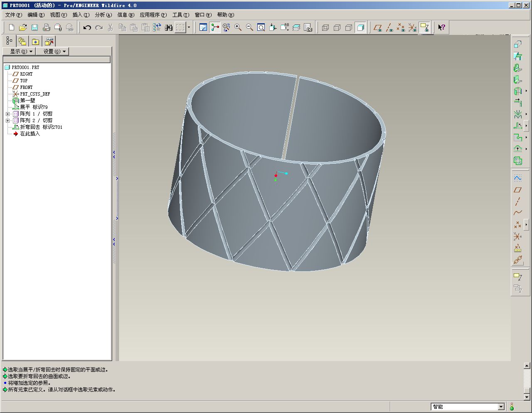Toggle datum axes visibility
532x413 pixels.
(389, 27)
